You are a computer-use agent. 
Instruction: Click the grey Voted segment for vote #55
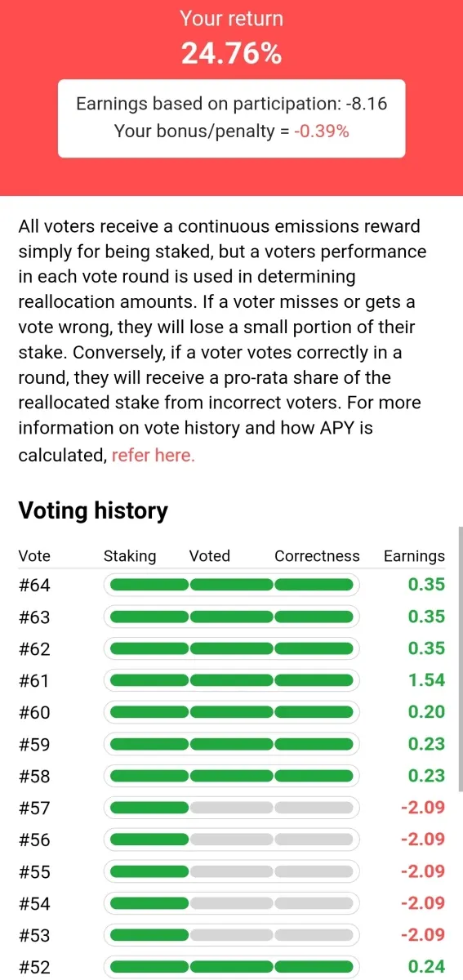[x=232, y=871]
